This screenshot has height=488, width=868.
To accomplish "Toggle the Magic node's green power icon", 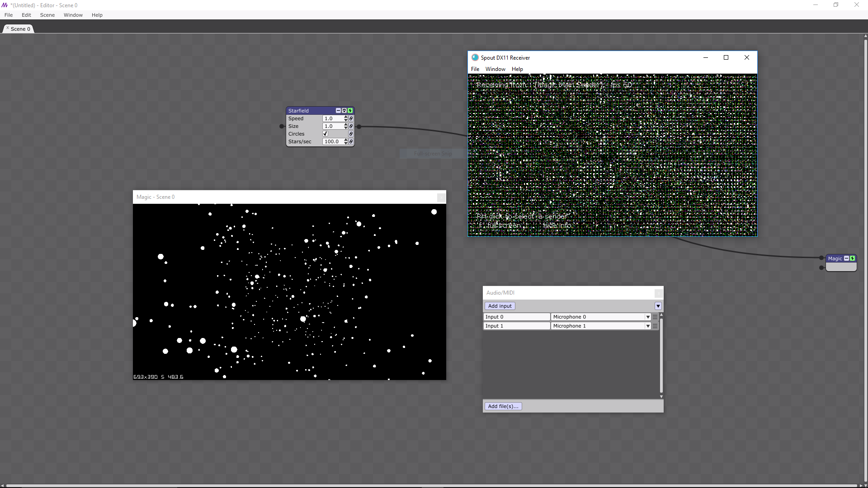I will coord(853,258).
